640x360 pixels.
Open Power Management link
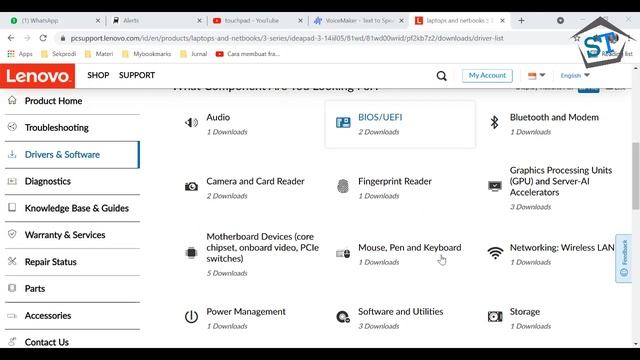246,311
